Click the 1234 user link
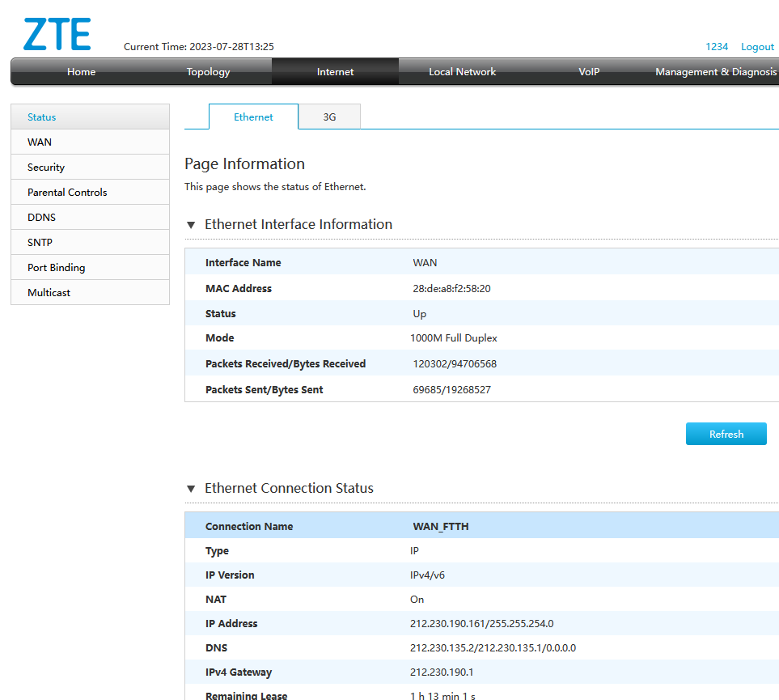 point(717,47)
